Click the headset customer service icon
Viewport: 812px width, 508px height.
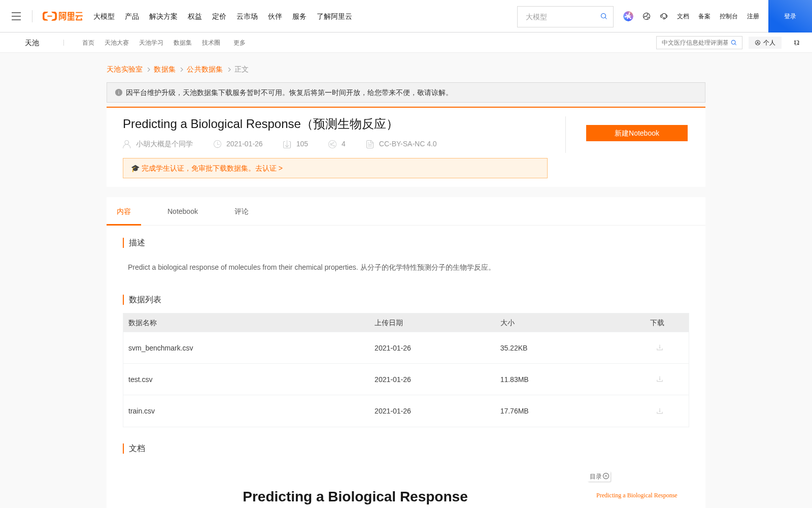[664, 16]
